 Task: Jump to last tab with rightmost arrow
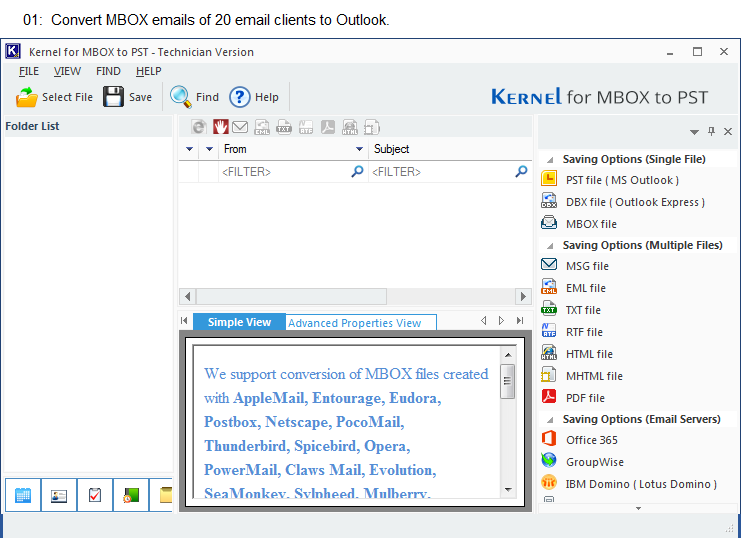pos(520,321)
